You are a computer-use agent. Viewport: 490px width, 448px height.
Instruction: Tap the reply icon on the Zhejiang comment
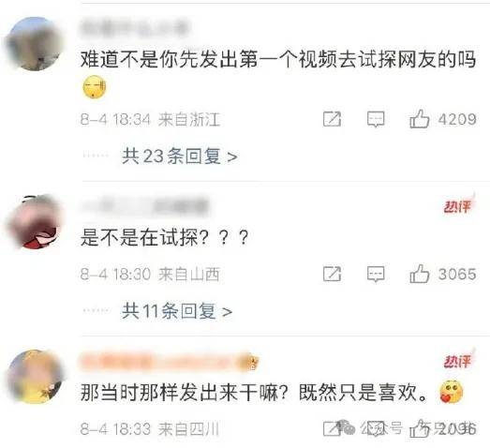376,119
